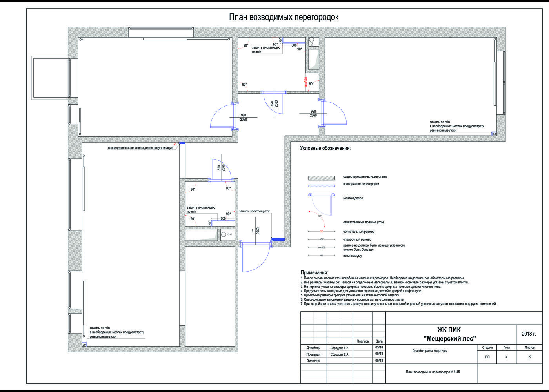
Task: Select note 7 about screed floor levels
Action: (399, 304)
